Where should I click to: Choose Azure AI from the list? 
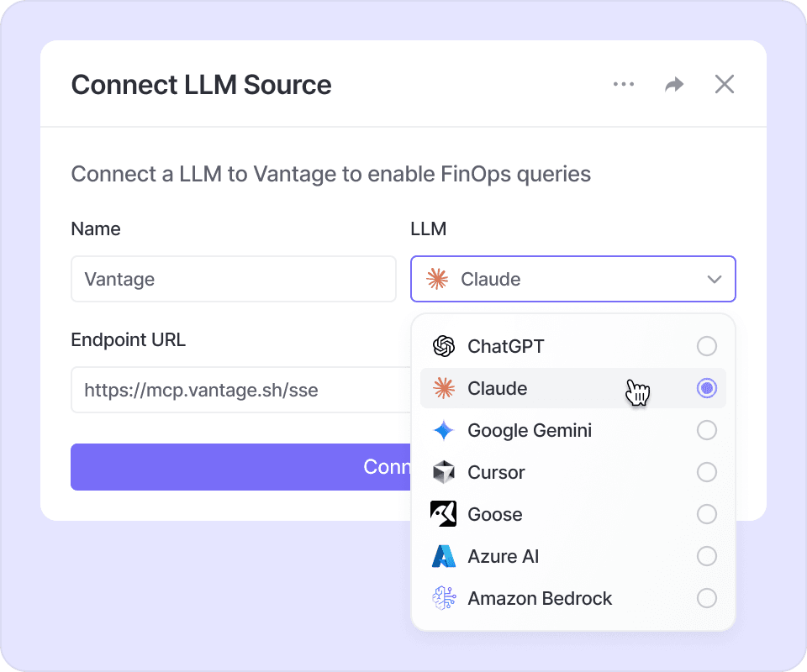coord(503,556)
